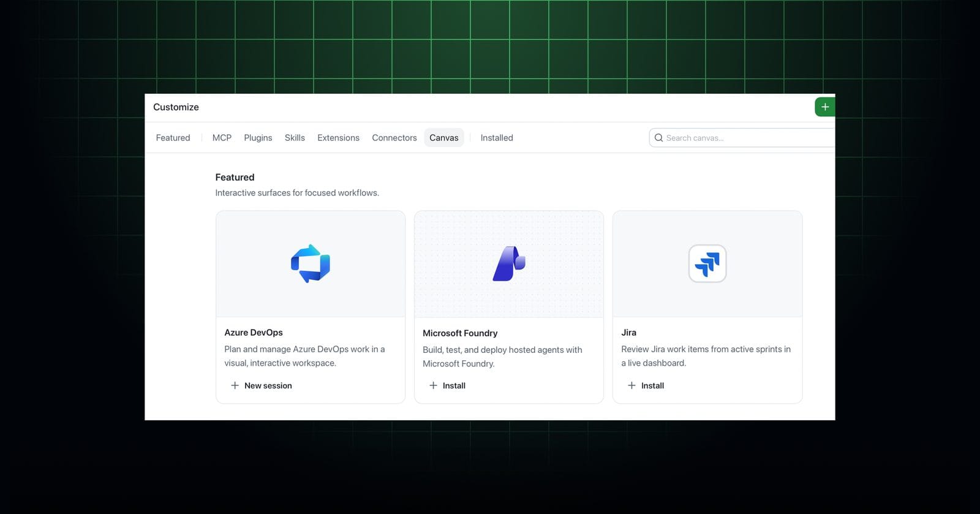Open the Jira card title
Viewport: 980px width, 514px height.
tap(628, 333)
